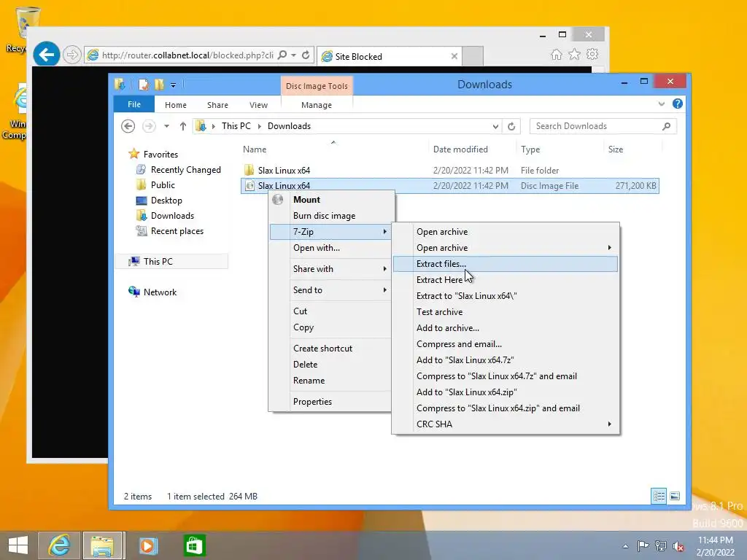This screenshot has width=747, height=560.
Task: Open Internet Explorer home icon
Action: pyautogui.click(x=556, y=54)
